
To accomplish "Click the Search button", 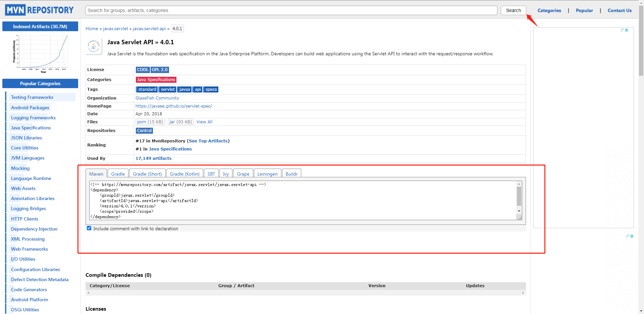I will tap(514, 10).
